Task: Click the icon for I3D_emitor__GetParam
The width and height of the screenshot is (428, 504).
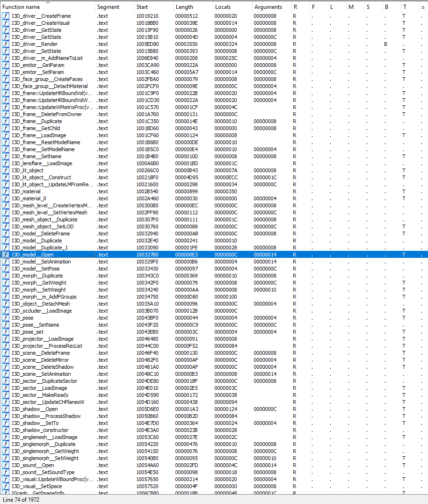Action: (x=6, y=65)
